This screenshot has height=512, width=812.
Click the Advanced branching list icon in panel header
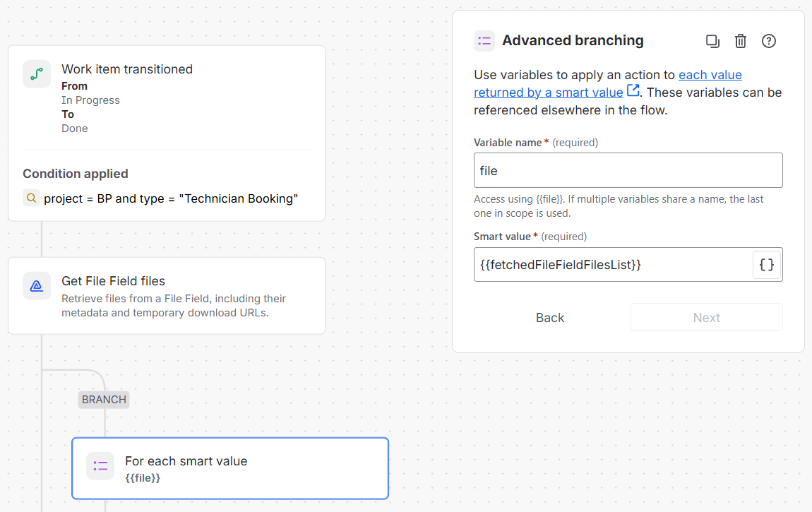484,41
